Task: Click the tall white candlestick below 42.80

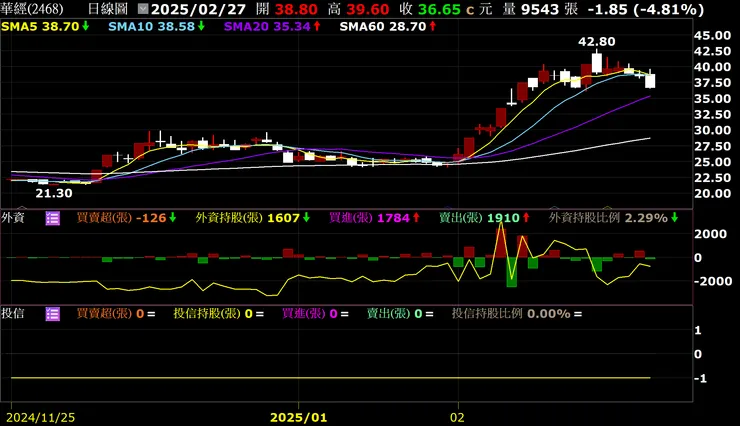Action: [597, 63]
